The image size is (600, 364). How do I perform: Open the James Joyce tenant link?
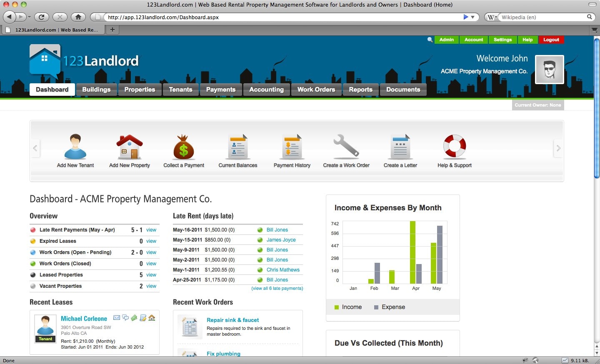click(281, 240)
